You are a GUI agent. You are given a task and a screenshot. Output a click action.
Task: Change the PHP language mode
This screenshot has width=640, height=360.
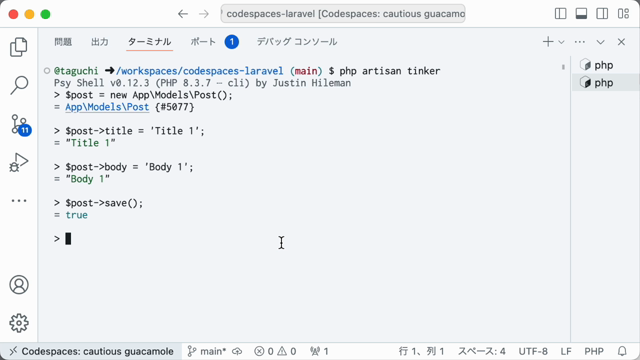pos(594,351)
